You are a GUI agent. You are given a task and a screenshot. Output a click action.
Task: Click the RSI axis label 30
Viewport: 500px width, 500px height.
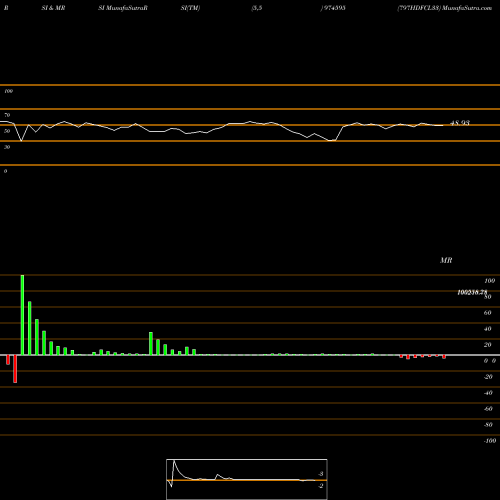point(7,147)
